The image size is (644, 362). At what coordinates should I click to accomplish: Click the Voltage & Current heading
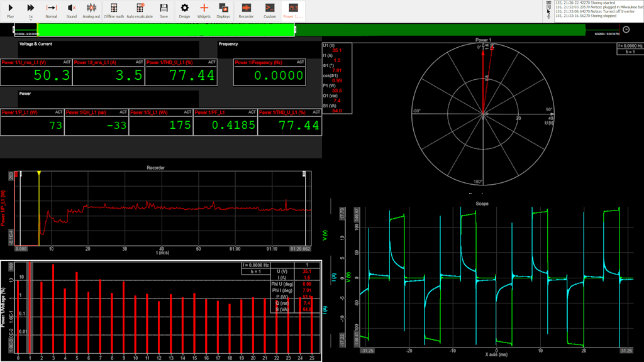pos(36,44)
